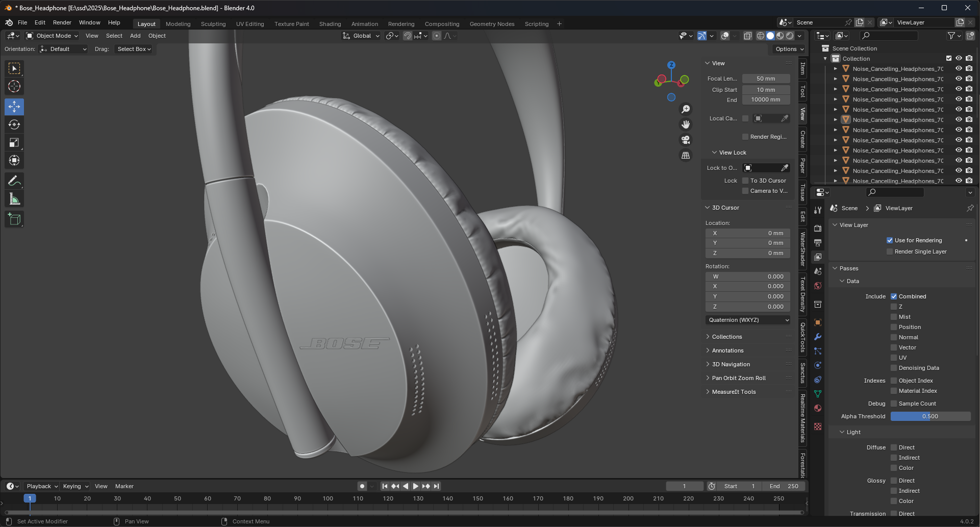Switch perspective/orthographic grid icon
Viewport: 980px width, 527px height.
click(x=686, y=155)
